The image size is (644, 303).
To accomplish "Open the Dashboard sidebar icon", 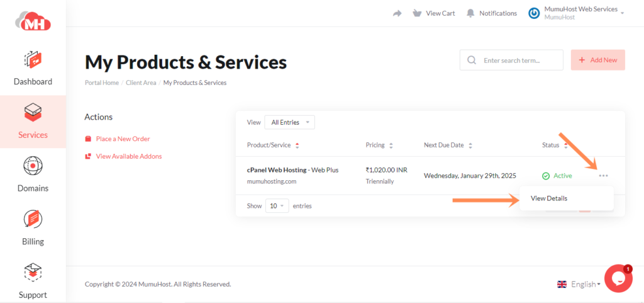I will click(x=33, y=61).
